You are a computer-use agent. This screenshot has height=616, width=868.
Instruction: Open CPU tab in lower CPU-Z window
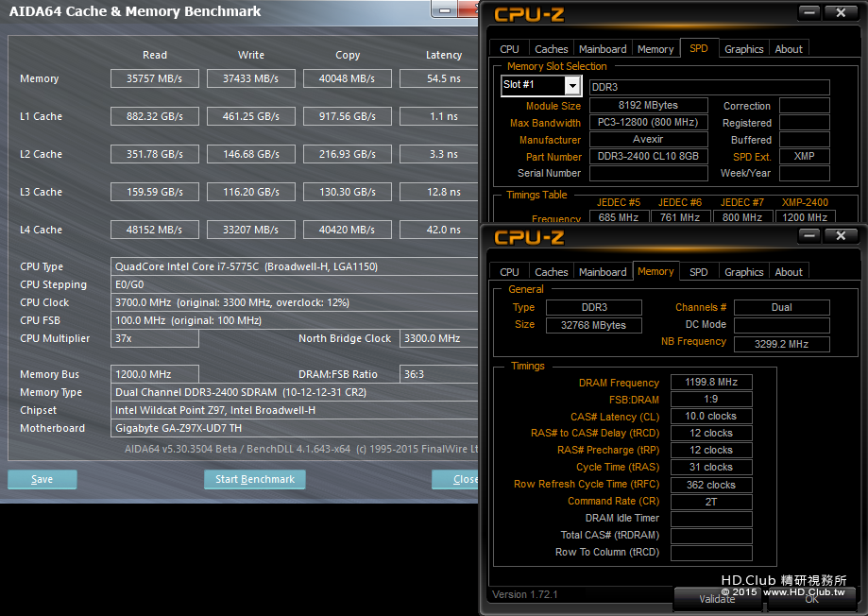click(509, 272)
